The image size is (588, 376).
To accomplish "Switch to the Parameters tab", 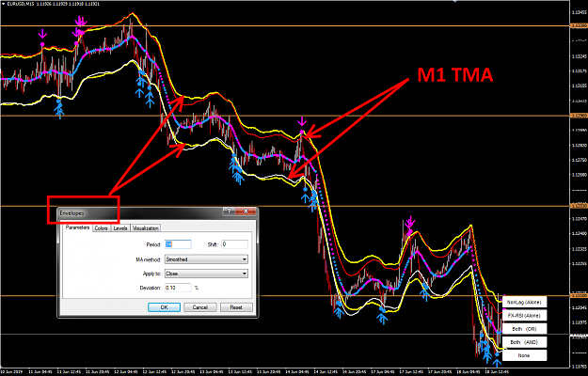I will [77, 227].
